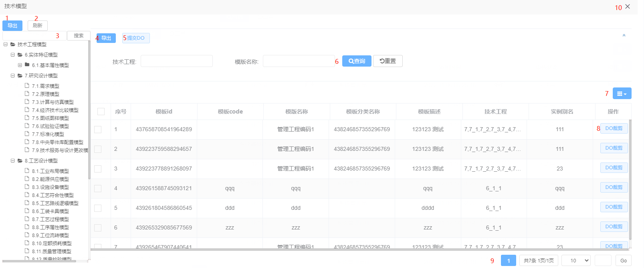This screenshot has width=644, height=268.
Task: Collapse the 技术工程模型 root node
Action: click(6, 45)
